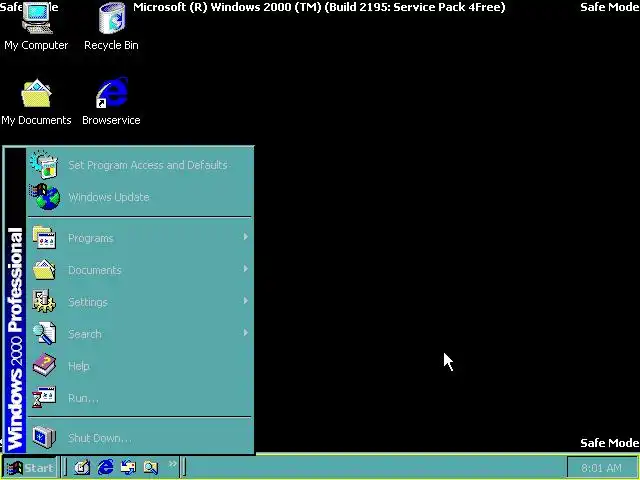Click the Documents folder icon in Start menu

pos(44,269)
